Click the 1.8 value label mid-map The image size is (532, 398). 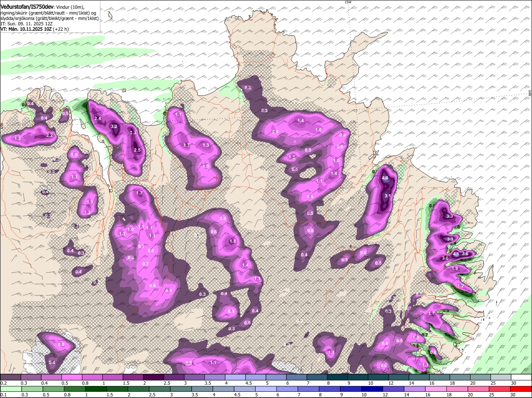pos(233,241)
